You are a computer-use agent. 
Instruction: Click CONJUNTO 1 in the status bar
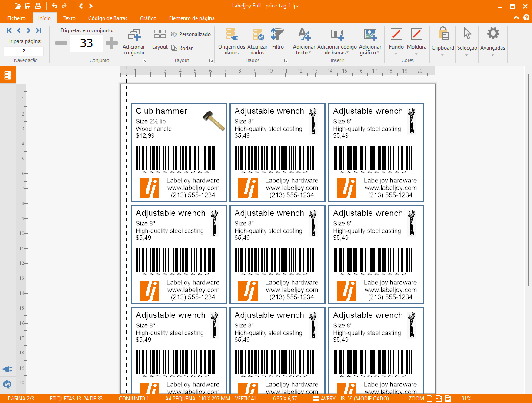(134, 399)
